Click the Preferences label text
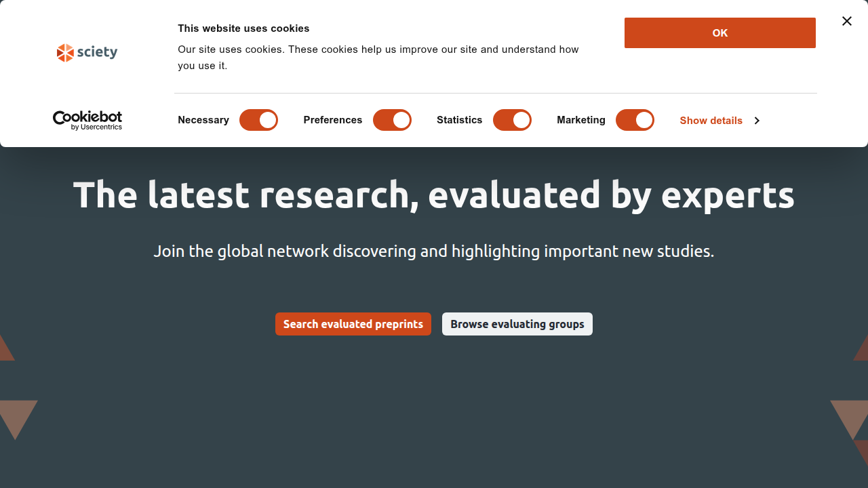Screen dimensions: 868x488 [333, 120]
